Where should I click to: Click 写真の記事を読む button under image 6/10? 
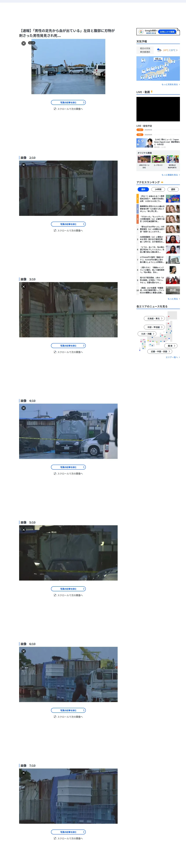point(68,710)
